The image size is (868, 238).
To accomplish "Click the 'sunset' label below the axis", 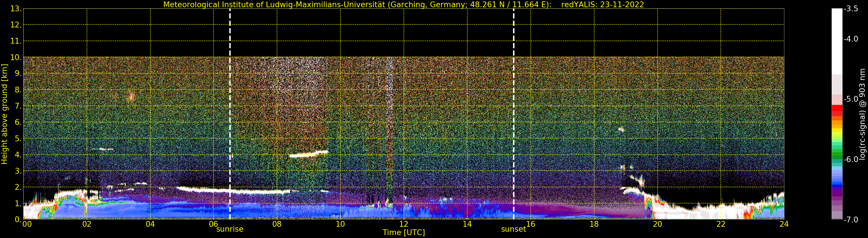I will pyautogui.click(x=514, y=229).
